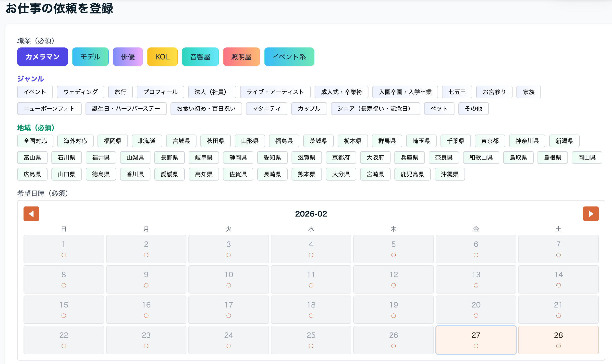612x364 pixels.
Task: Choose the 音響屋 occupation button
Action: click(200, 57)
